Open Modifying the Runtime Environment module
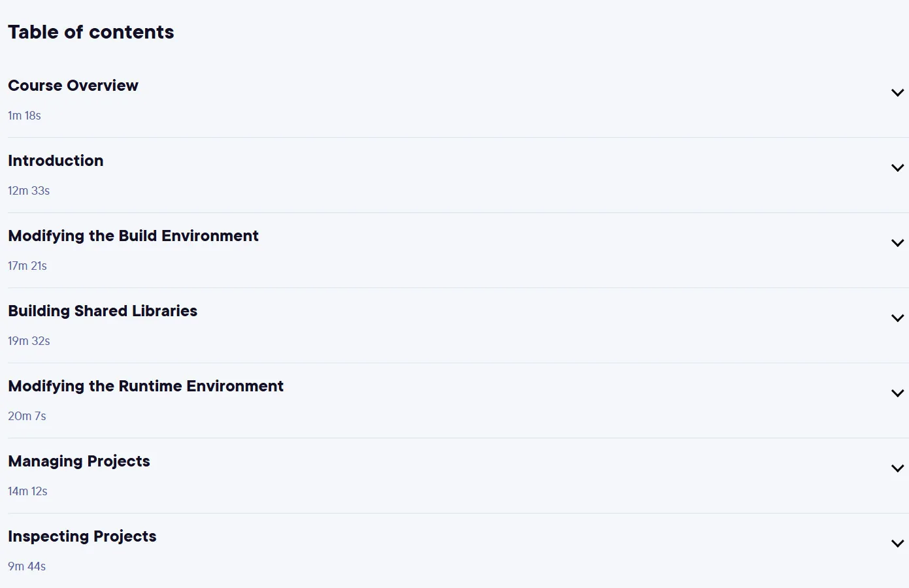The width and height of the screenshot is (909, 588). pos(146,386)
